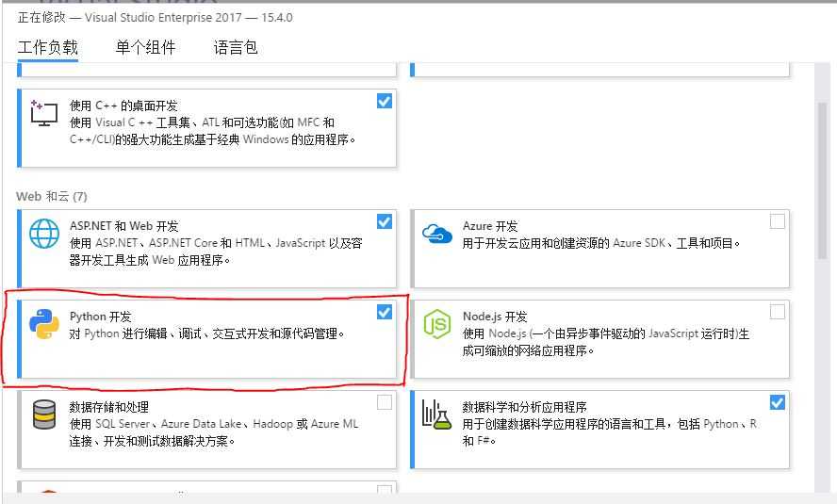The height and width of the screenshot is (504, 837).
Task: Click the data storage database icon
Action: 44,415
